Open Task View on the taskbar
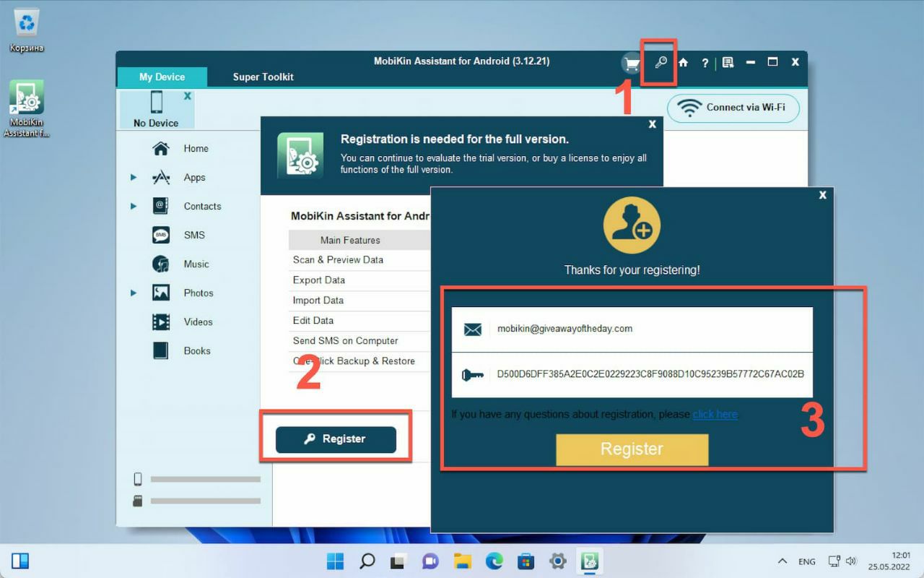The image size is (924, 578). [x=399, y=561]
